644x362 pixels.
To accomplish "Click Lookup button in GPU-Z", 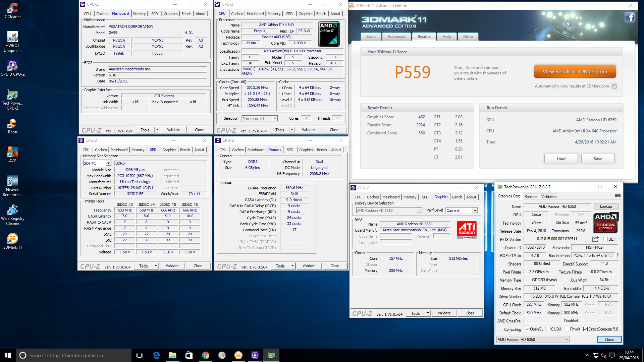I will 606,206.
